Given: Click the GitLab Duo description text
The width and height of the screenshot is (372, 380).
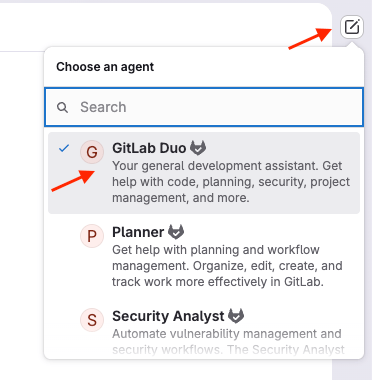Looking at the screenshot, I should (231, 182).
